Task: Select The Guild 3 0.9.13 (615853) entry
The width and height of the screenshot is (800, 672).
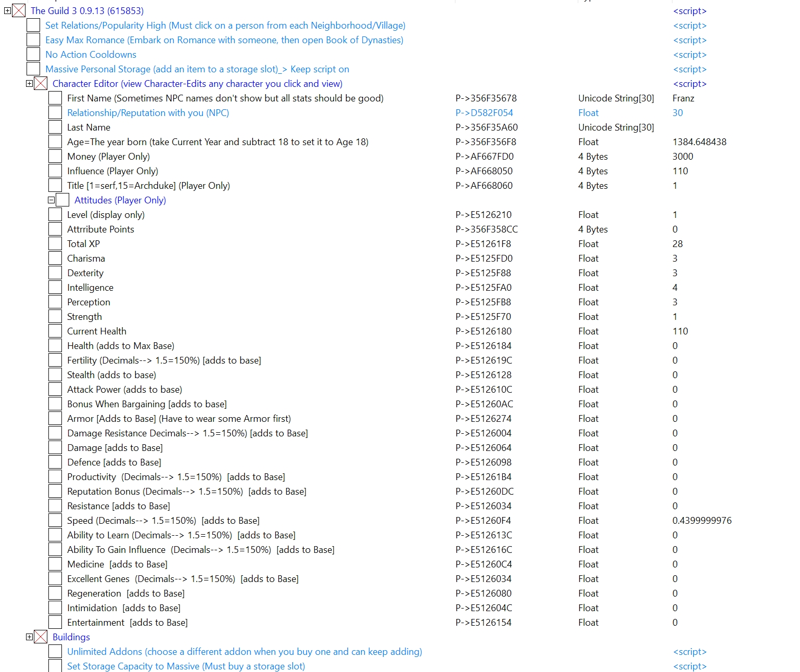Action: coord(87,10)
